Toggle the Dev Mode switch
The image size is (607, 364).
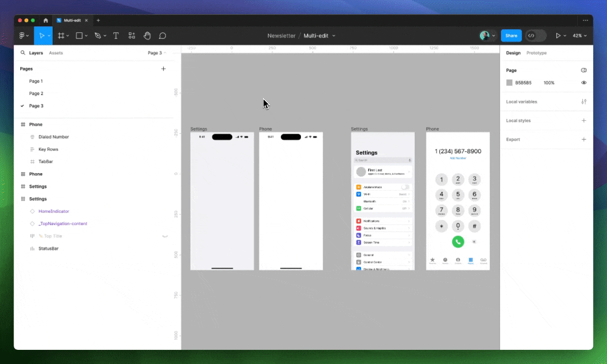[x=536, y=36]
